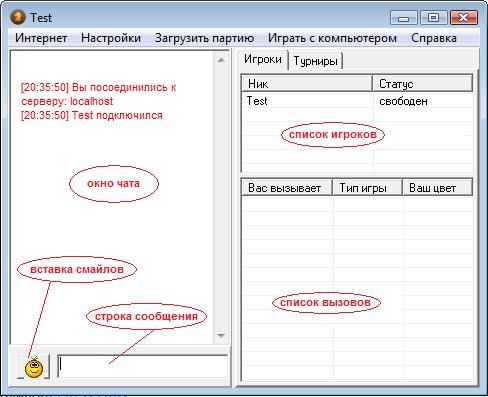Click the Вас вызывает column header
The height and width of the screenshot is (397, 488).
[x=287, y=188]
